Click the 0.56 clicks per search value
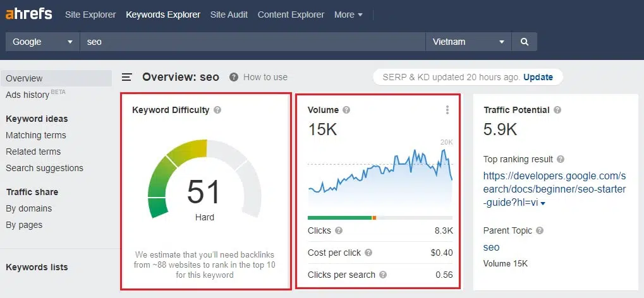 tap(444, 275)
